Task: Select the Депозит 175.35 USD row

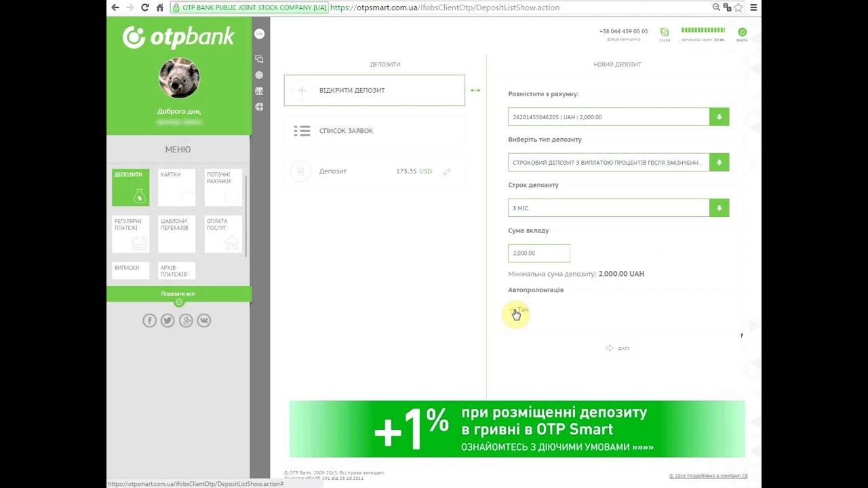Action: (374, 171)
